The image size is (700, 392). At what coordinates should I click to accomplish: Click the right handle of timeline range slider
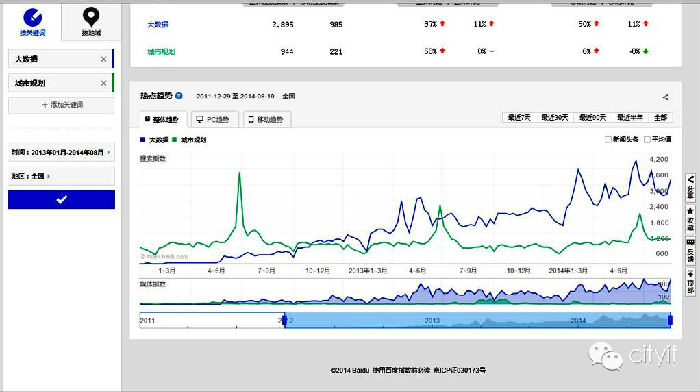670,320
